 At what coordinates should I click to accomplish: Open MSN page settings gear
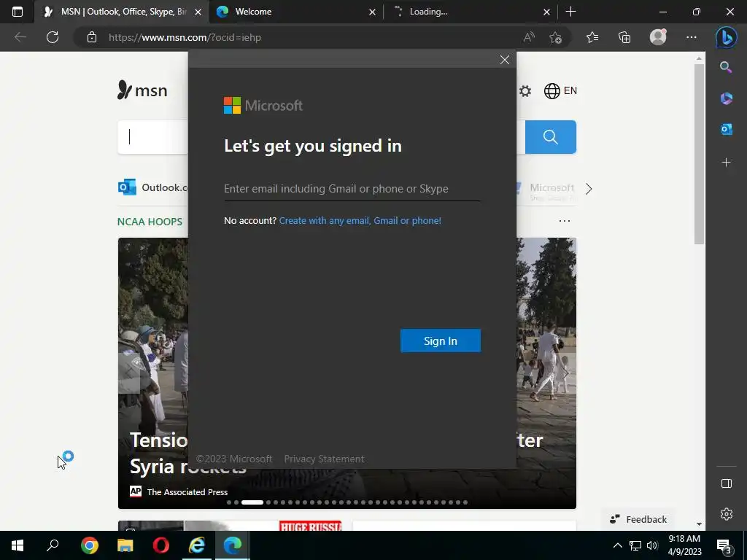(x=525, y=91)
